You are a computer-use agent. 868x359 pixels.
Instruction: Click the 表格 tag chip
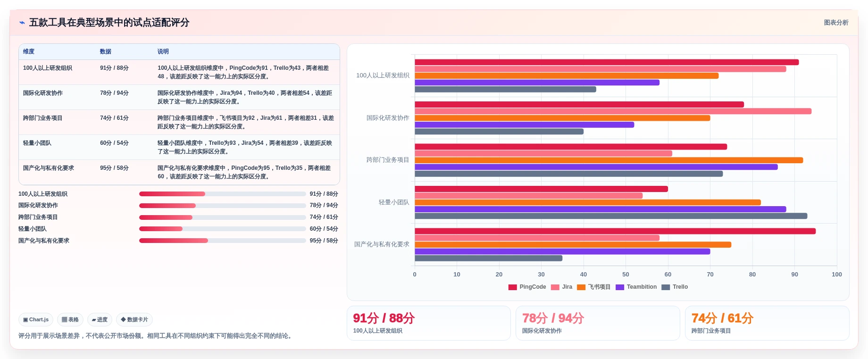pyautogui.click(x=70, y=319)
